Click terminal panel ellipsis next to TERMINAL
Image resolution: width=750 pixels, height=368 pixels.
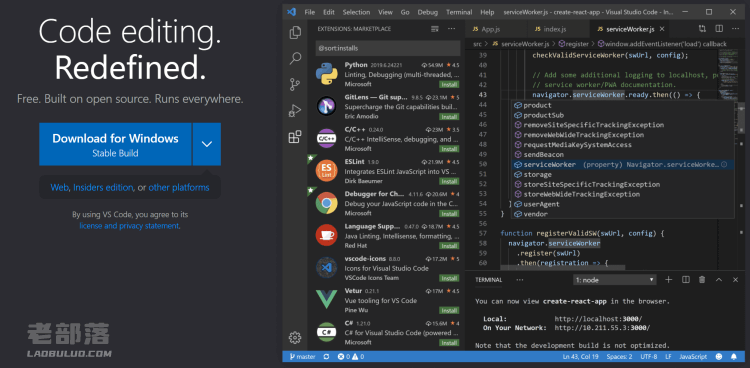(520, 279)
